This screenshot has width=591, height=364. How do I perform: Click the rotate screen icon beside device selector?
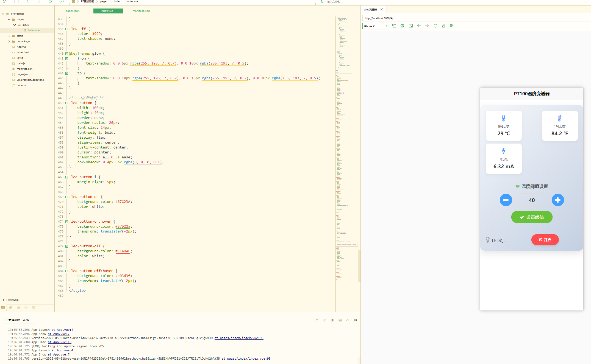(x=394, y=26)
